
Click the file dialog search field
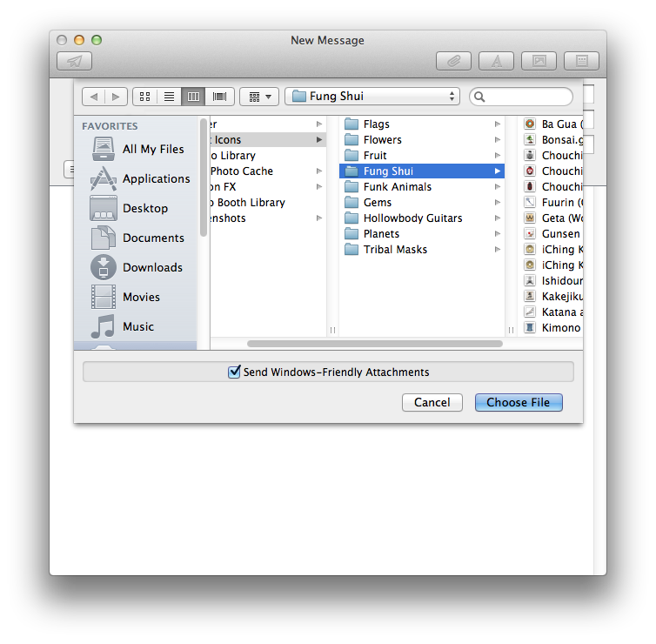pos(521,97)
